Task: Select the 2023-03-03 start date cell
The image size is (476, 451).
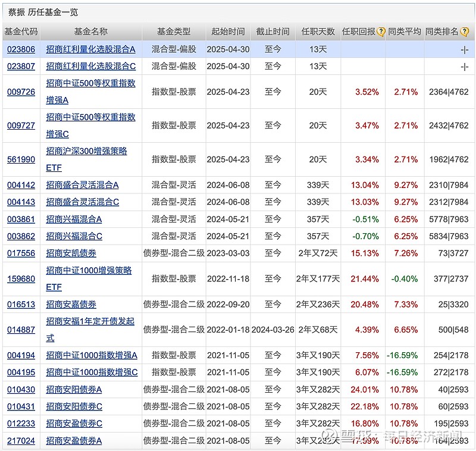Action: point(228,253)
